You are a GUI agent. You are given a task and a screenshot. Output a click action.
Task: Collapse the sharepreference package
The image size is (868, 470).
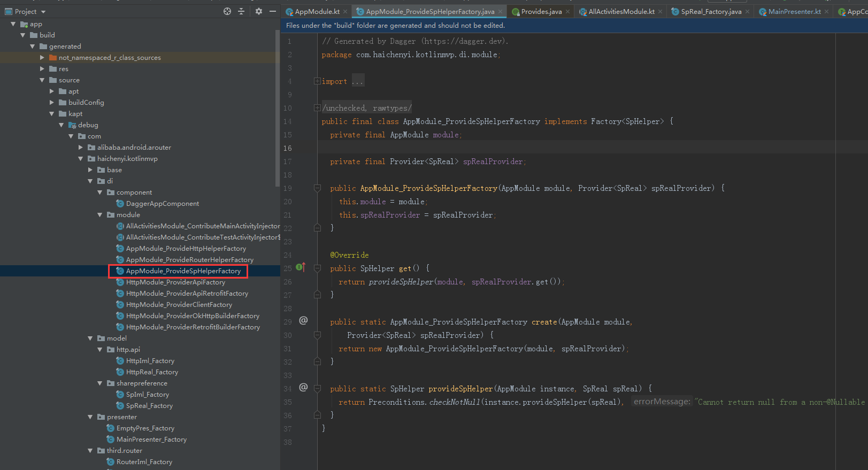100,383
